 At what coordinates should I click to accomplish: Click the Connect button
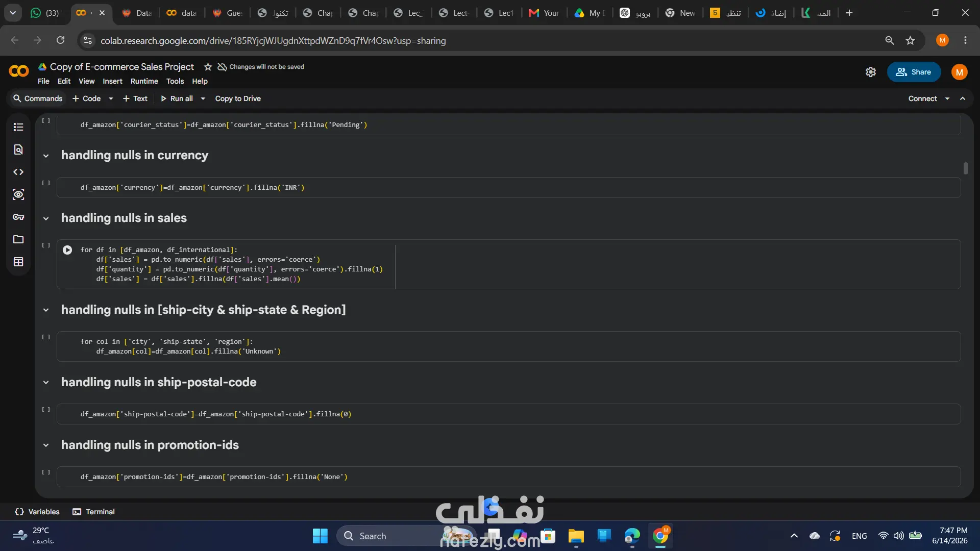pyautogui.click(x=922, y=98)
